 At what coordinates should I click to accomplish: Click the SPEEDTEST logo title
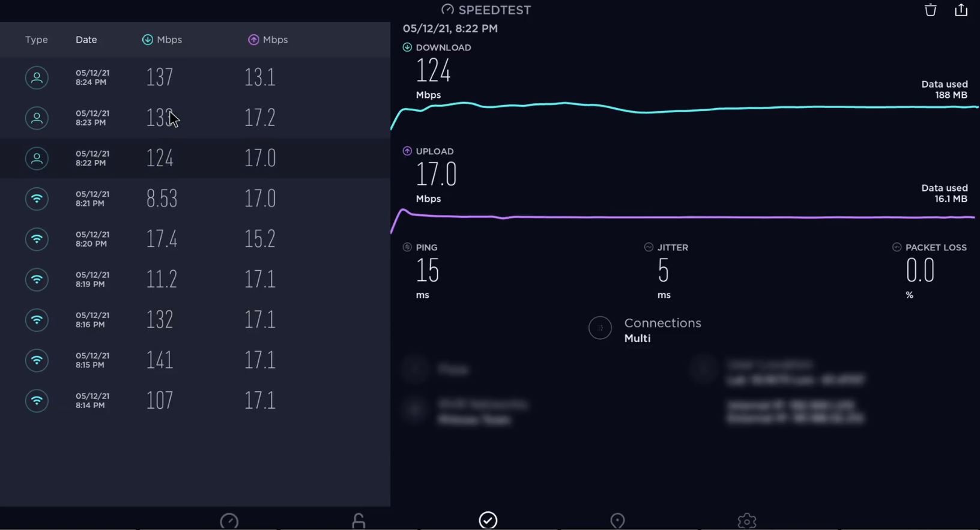[486, 10]
